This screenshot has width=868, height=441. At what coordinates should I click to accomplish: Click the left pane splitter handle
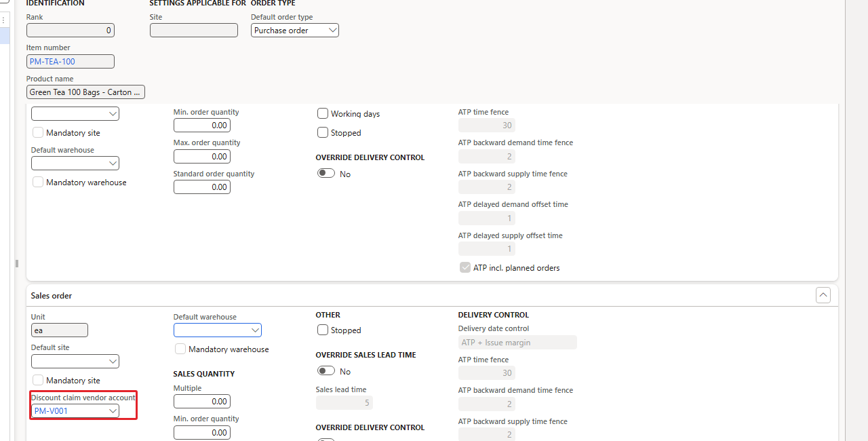click(x=17, y=263)
